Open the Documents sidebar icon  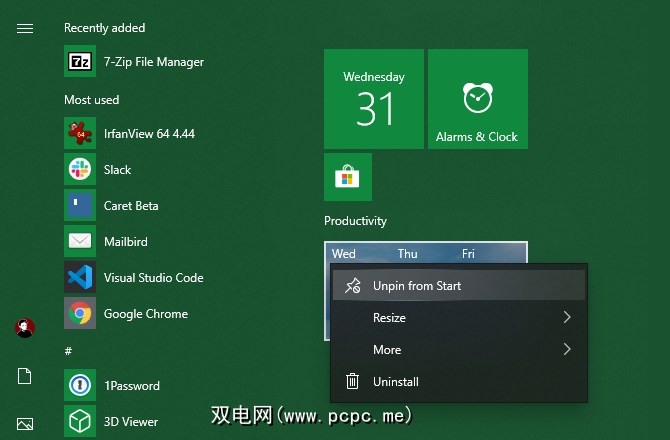[25, 376]
